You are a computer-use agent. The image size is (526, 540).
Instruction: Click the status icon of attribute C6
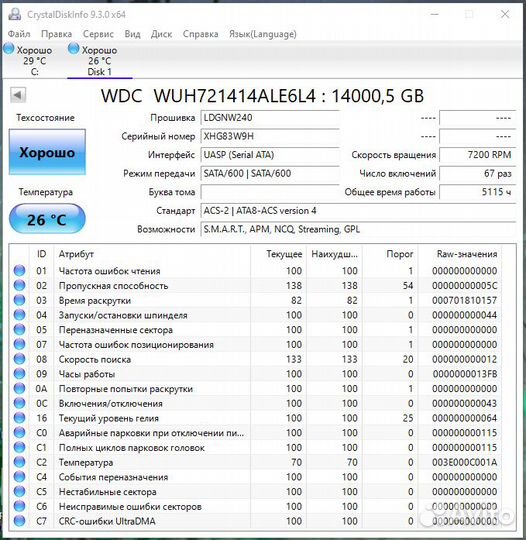tap(20, 506)
